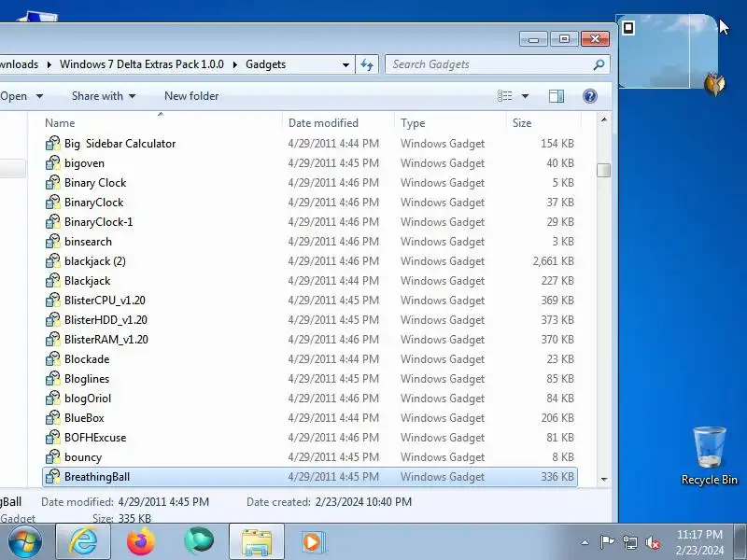Screen dimensions: 747x560
Task: Open the address bar history dropdown
Action: click(x=345, y=64)
